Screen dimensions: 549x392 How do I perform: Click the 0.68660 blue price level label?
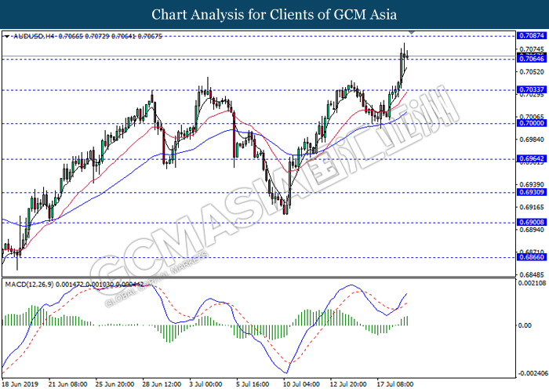point(532,257)
